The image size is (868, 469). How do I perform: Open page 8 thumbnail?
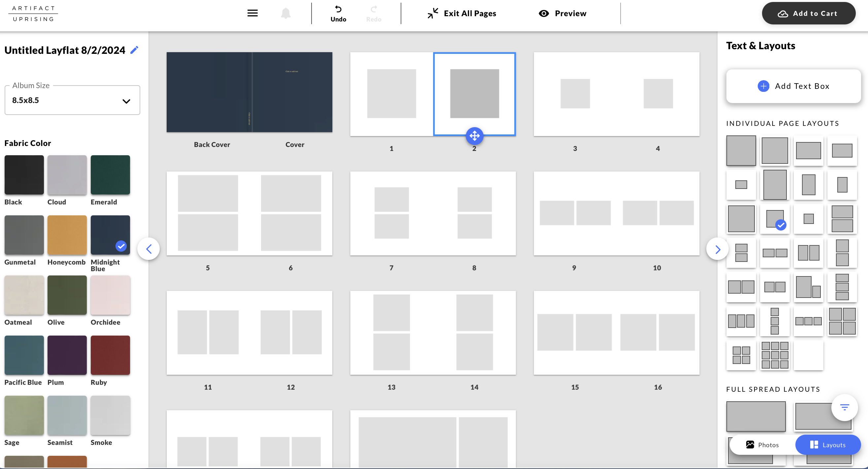[475, 213]
